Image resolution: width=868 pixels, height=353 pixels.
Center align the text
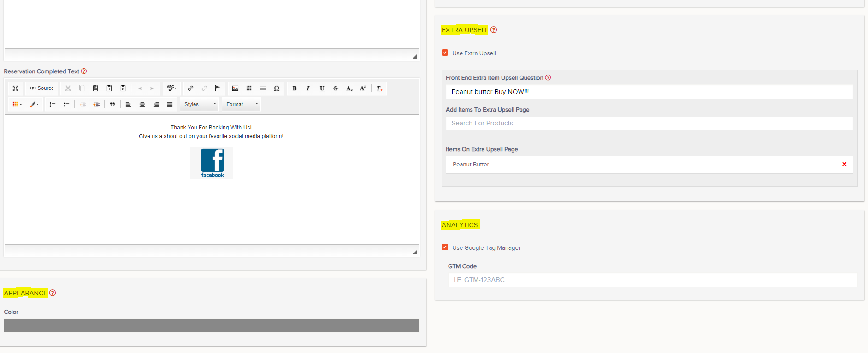coord(142,105)
